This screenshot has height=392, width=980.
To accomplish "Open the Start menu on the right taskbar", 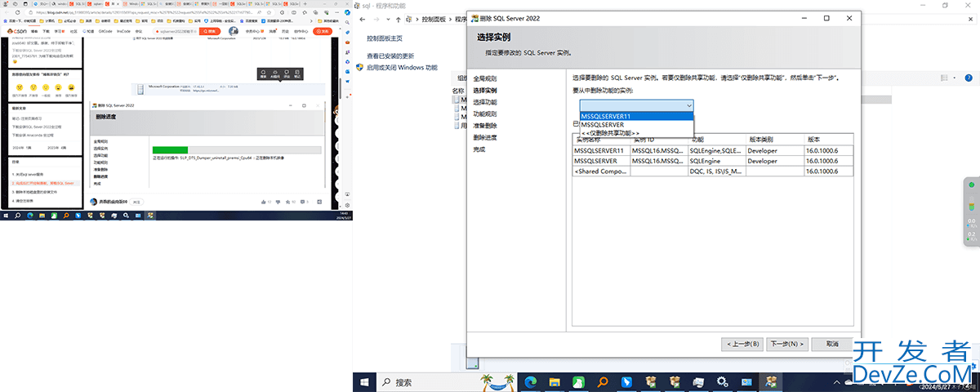I will [363, 381].
